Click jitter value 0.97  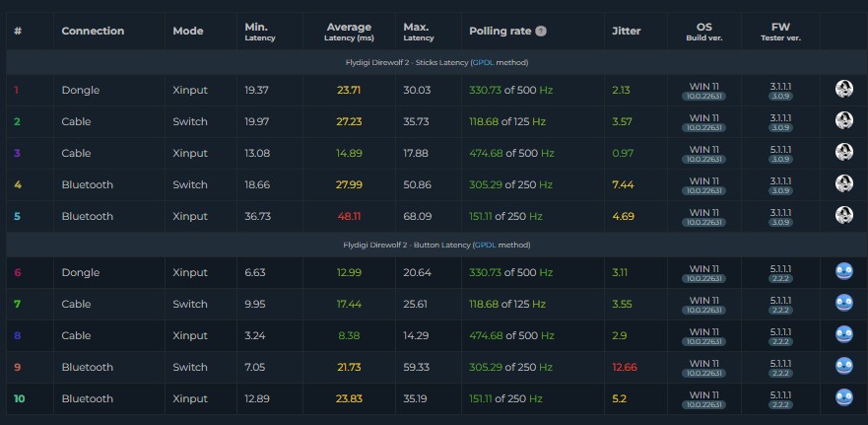click(623, 153)
